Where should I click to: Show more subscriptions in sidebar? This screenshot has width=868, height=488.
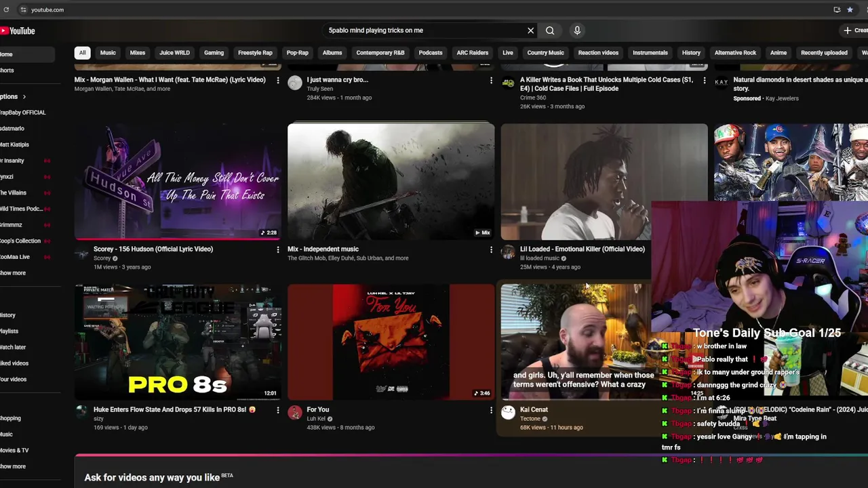13,273
